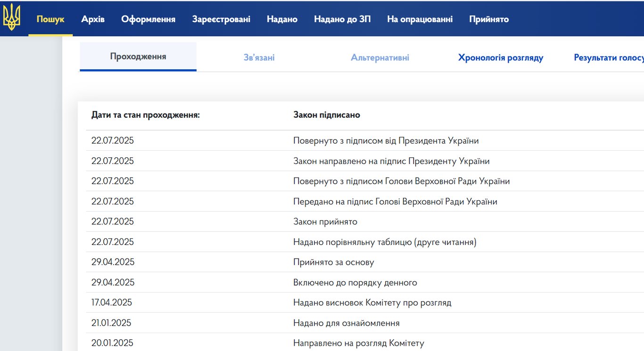
Task: Open the Зареєстровані section
Action: tap(221, 19)
